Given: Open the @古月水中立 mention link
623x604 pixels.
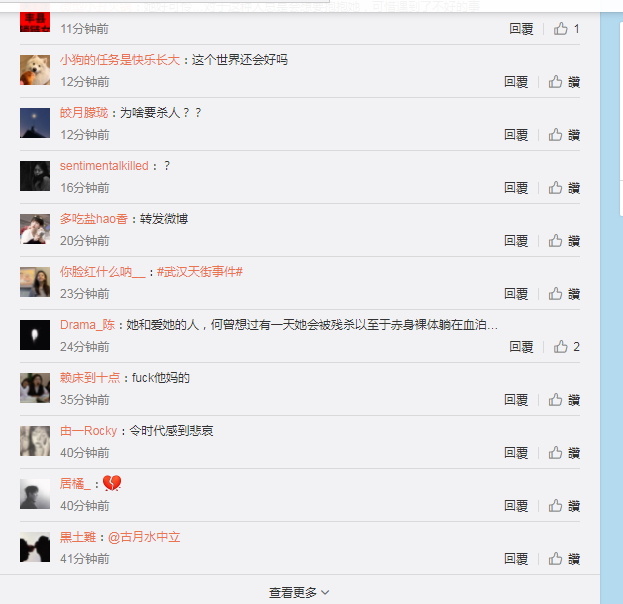Looking at the screenshot, I should pyautogui.click(x=144, y=537).
